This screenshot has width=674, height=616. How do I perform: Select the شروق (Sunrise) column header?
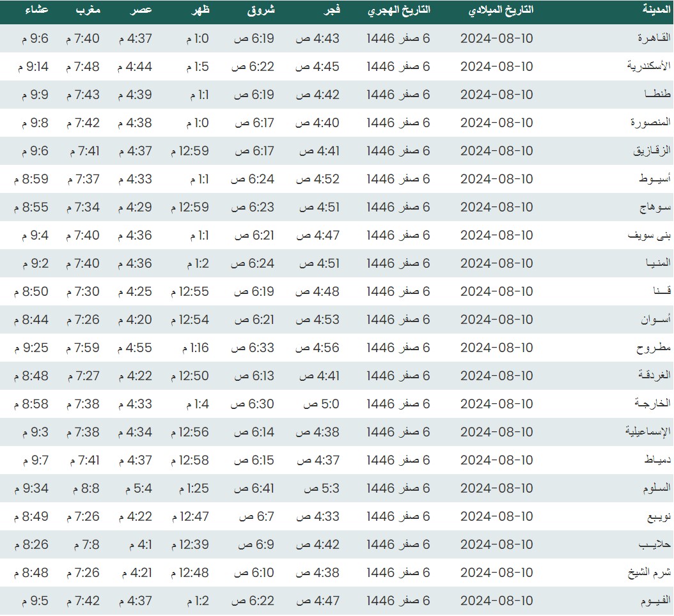(x=261, y=10)
